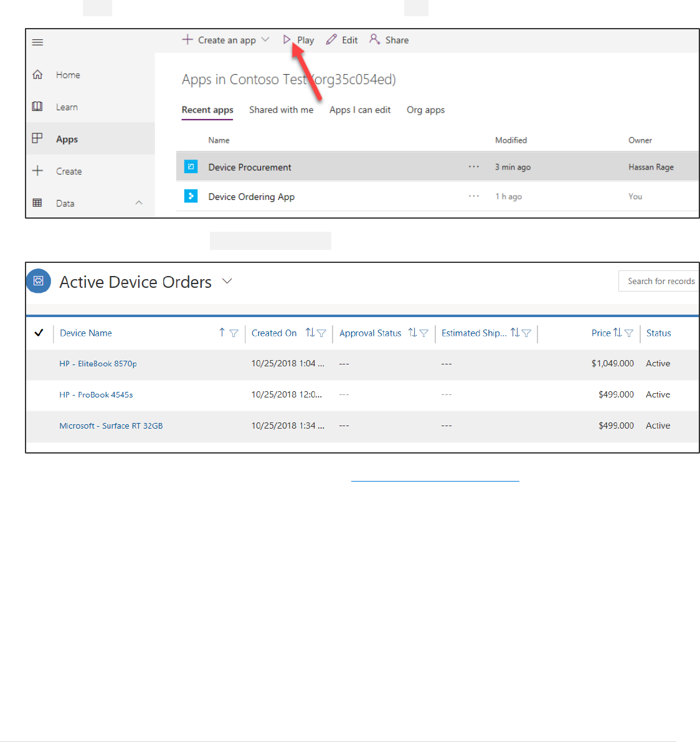Click the Play toolbar label

(306, 40)
